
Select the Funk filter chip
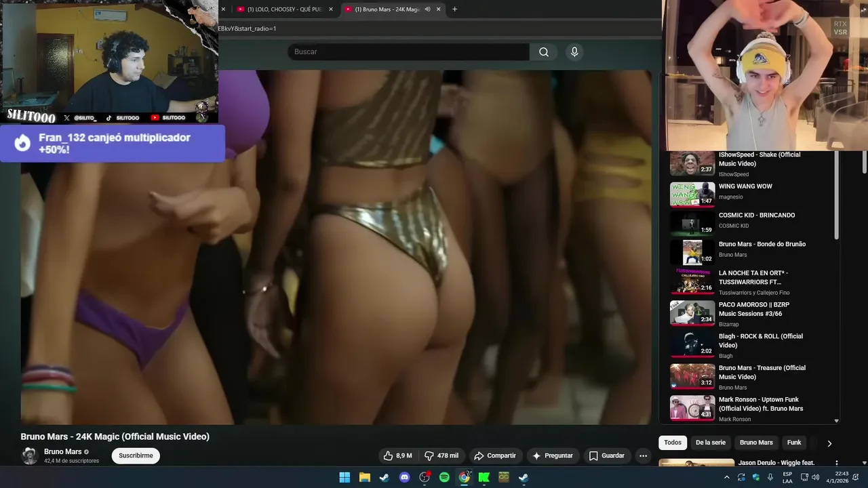pyautogui.click(x=794, y=443)
